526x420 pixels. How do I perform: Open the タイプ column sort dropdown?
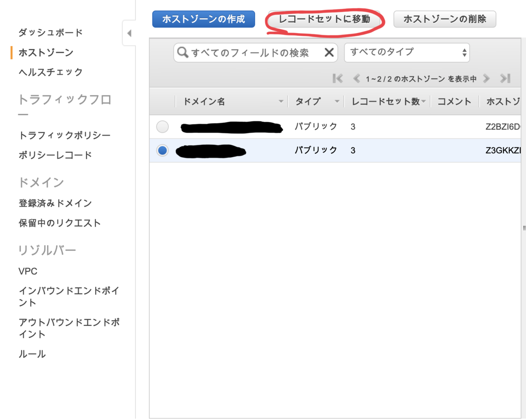pos(336,101)
